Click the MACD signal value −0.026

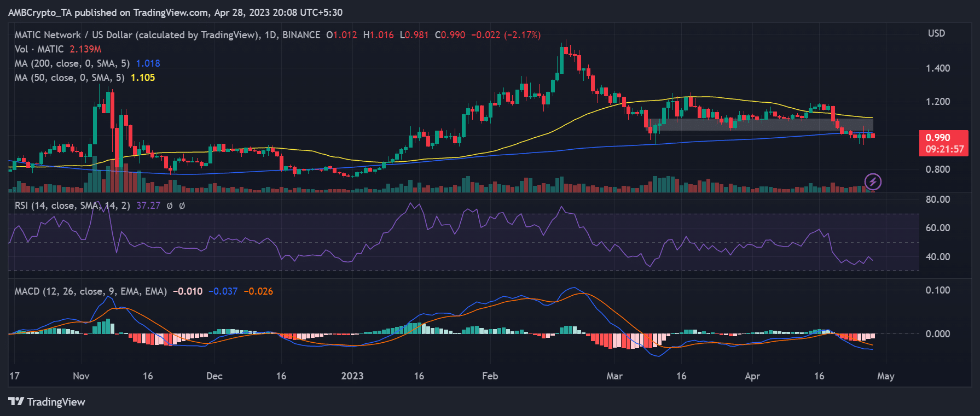258,291
